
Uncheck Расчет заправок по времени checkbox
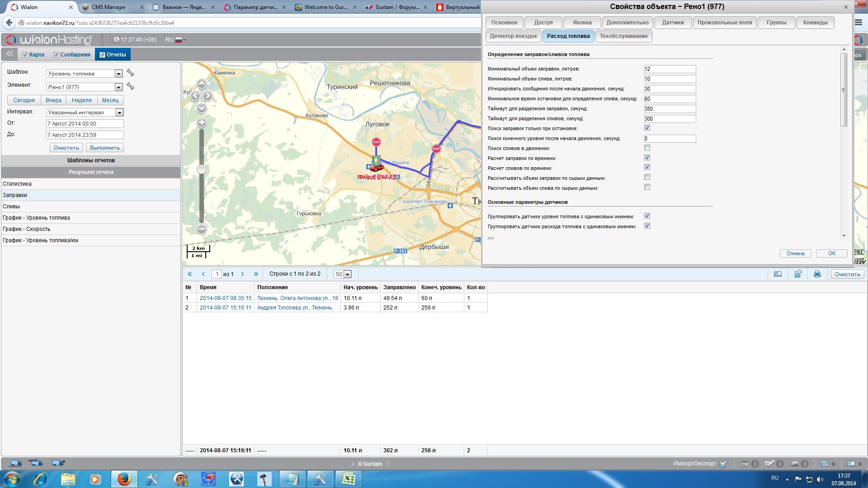coord(647,158)
